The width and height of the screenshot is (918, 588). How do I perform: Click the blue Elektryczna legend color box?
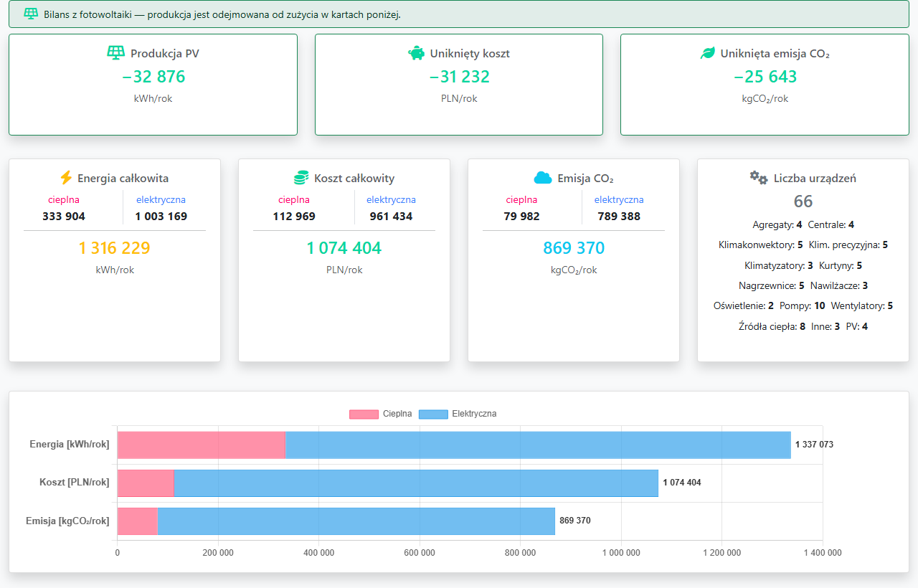[x=432, y=414]
